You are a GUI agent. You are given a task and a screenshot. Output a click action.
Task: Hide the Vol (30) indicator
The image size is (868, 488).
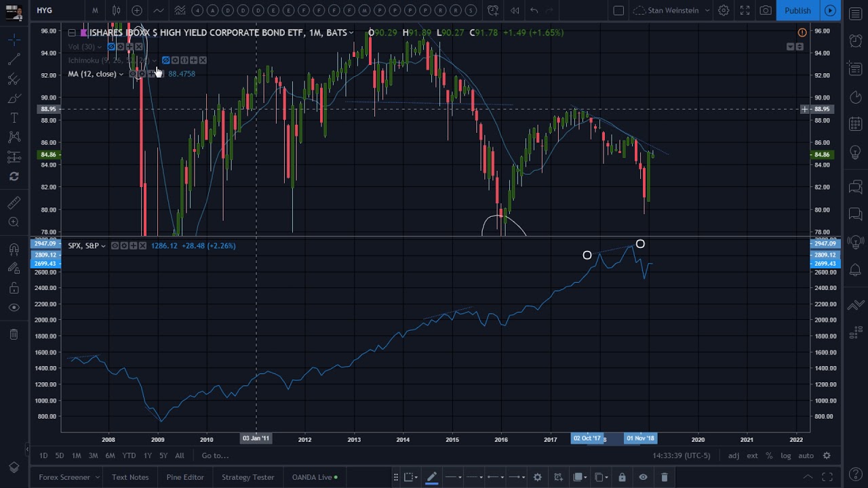click(111, 47)
